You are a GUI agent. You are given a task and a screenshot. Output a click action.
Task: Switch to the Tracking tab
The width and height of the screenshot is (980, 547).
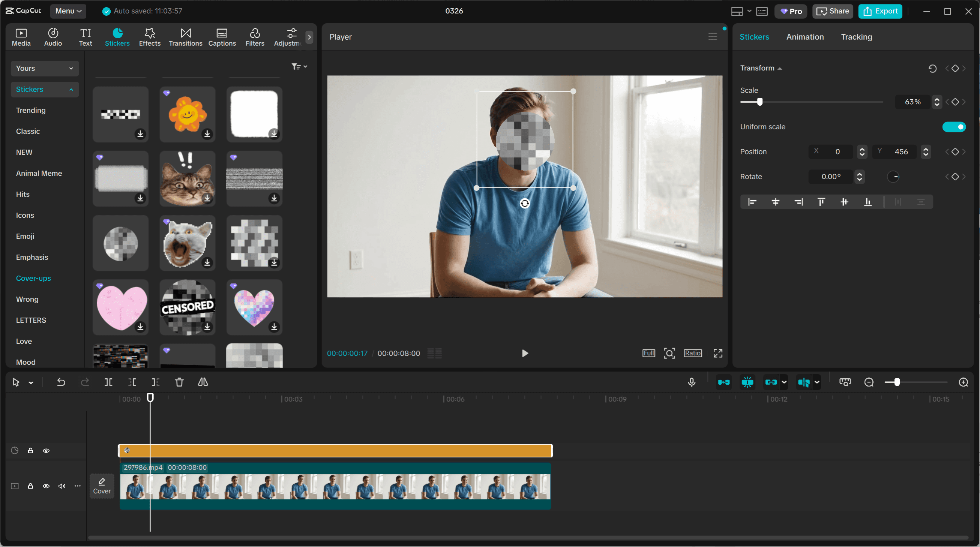pos(856,36)
